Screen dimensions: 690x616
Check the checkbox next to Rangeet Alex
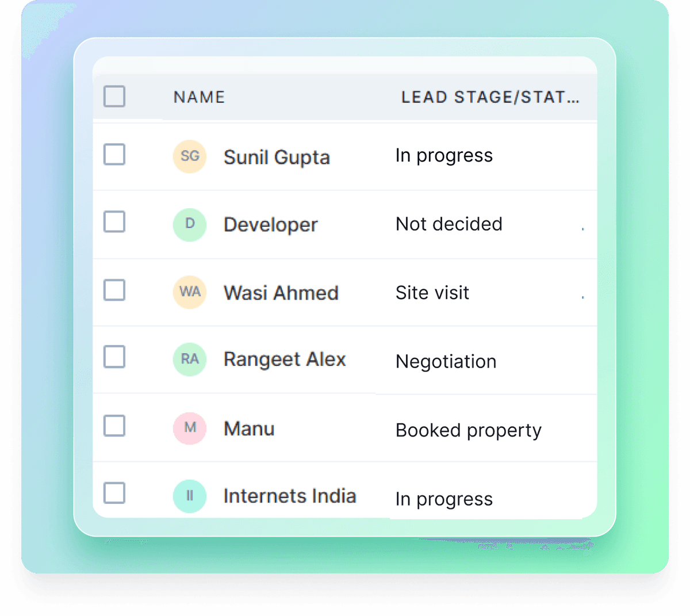click(x=114, y=357)
